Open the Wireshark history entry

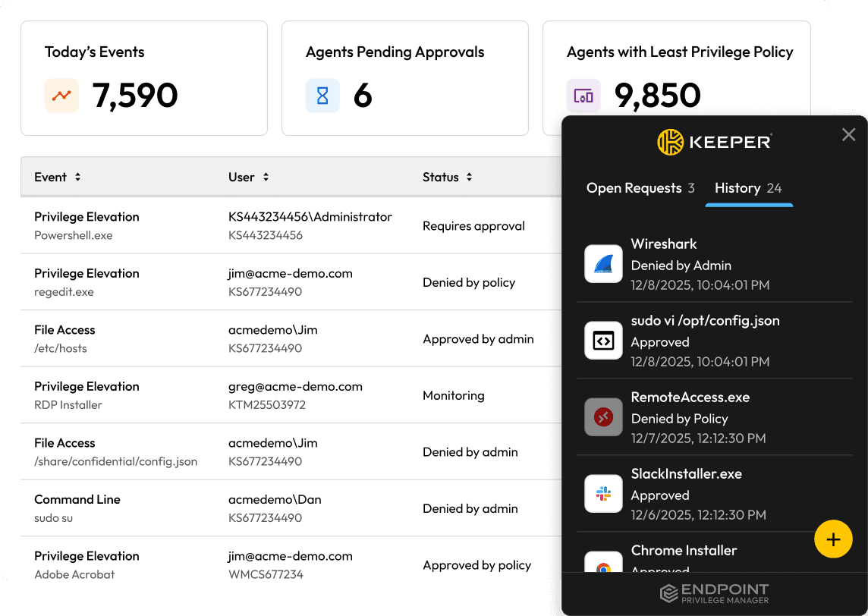click(714, 264)
